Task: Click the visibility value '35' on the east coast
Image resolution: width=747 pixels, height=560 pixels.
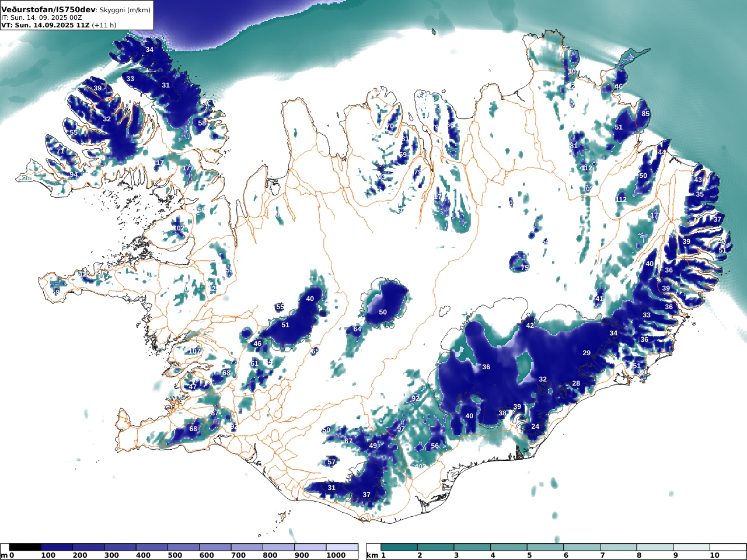Action: pos(700,194)
